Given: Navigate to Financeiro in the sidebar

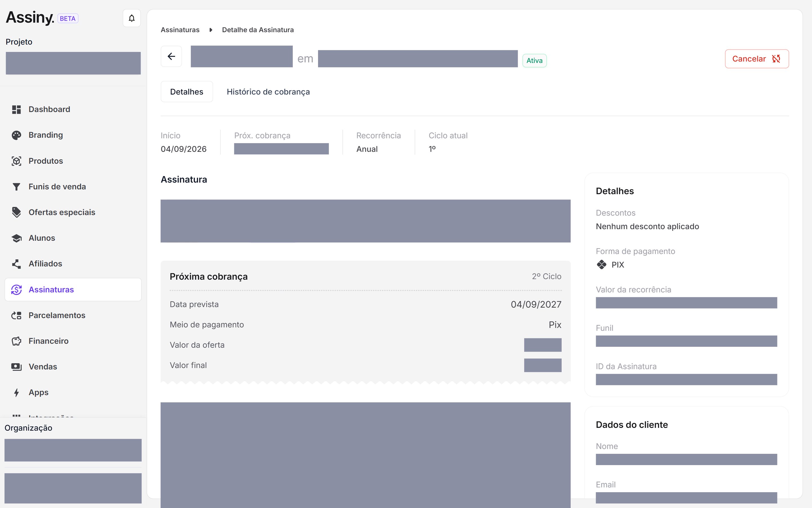Looking at the screenshot, I should click(x=73, y=341).
